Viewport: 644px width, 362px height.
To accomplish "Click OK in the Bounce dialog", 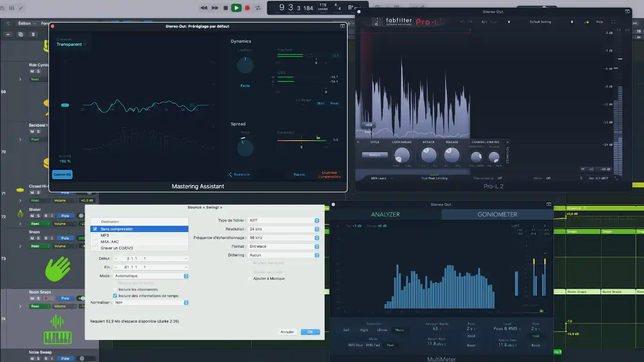I will (x=310, y=332).
